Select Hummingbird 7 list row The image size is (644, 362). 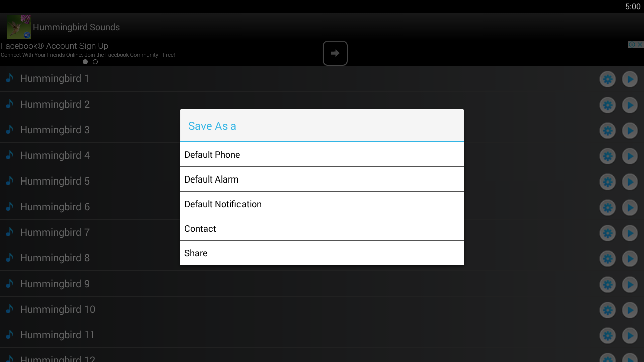[x=322, y=232]
